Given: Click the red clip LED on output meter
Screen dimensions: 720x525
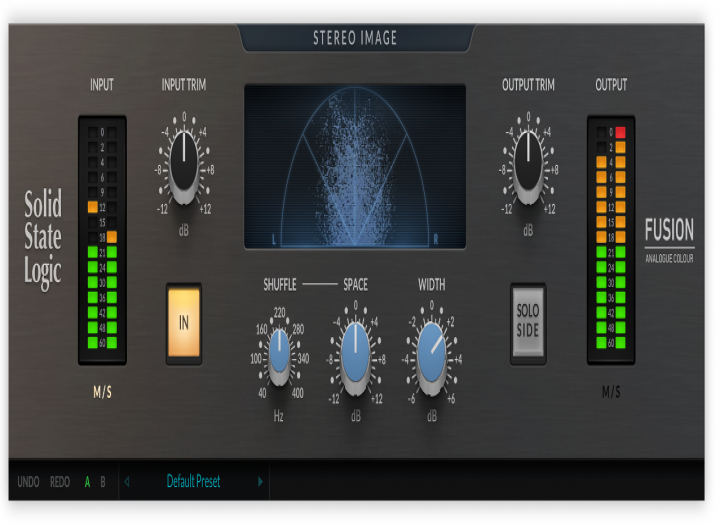Looking at the screenshot, I should pos(620,133).
